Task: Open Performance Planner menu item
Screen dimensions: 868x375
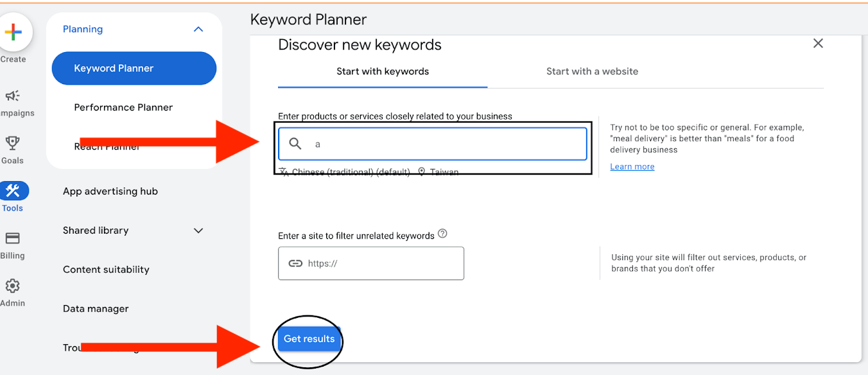Action: pyautogui.click(x=123, y=107)
